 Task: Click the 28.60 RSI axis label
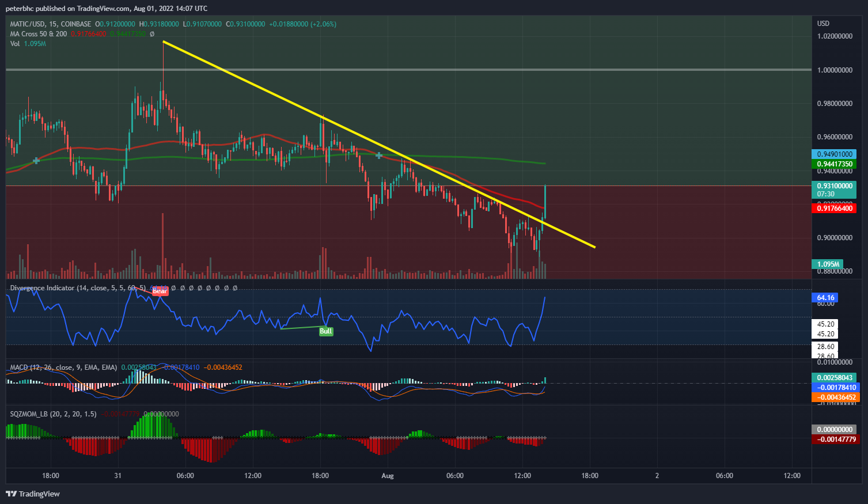pos(826,347)
